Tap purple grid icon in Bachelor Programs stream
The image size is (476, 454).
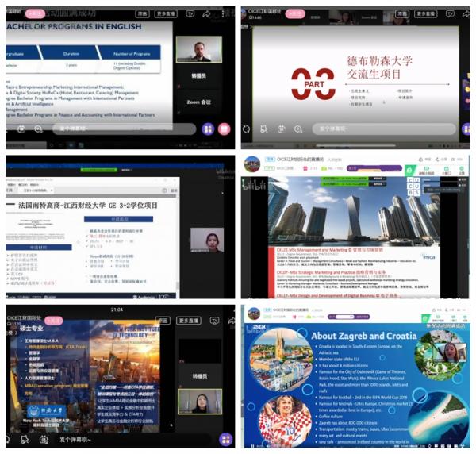click(208, 129)
